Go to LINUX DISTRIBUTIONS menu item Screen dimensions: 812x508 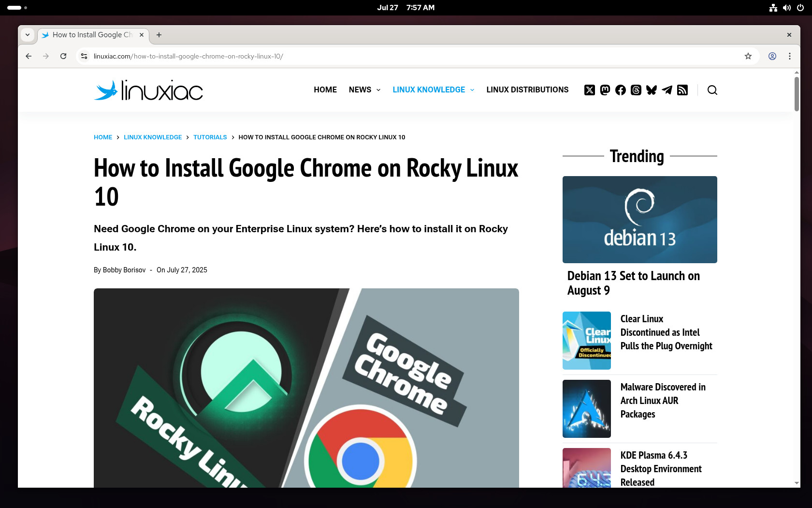(527, 90)
